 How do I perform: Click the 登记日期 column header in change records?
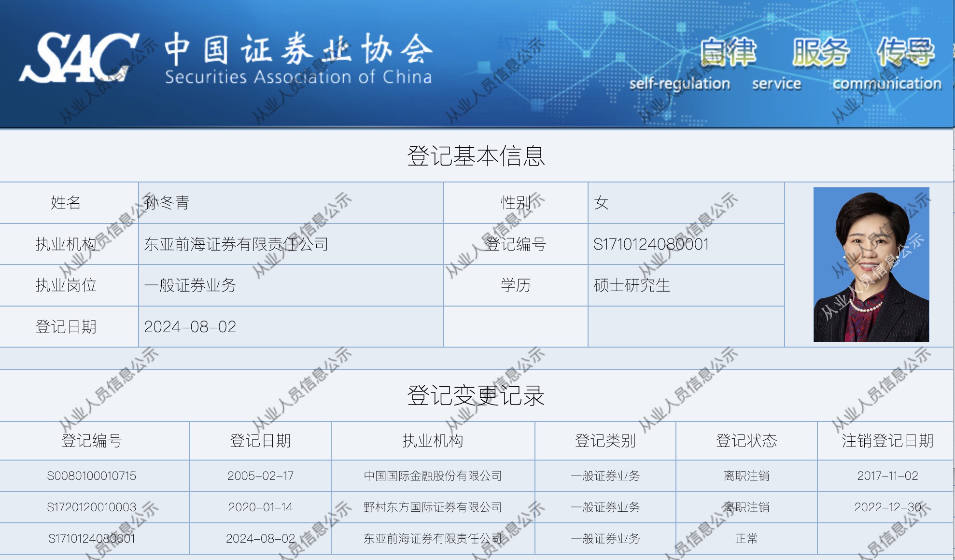tap(260, 441)
